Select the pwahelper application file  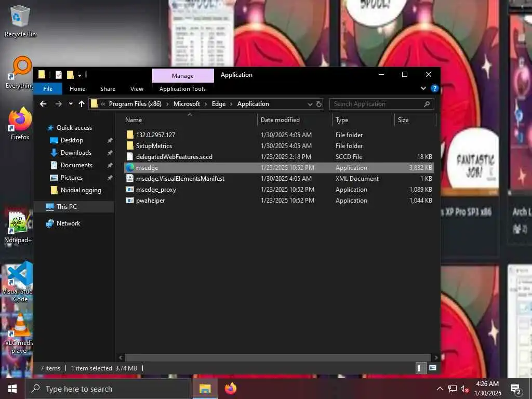(279, 201)
